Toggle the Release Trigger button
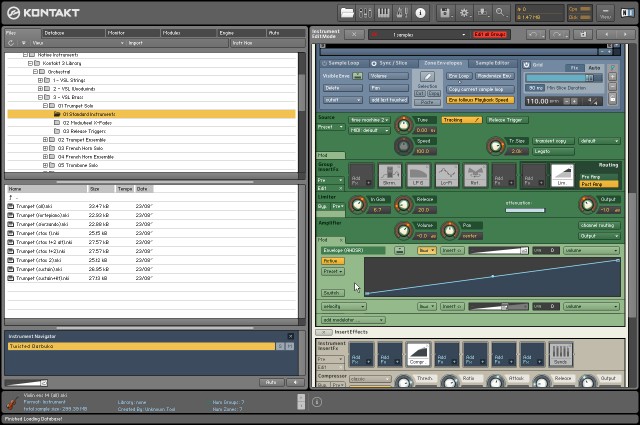The height and width of the screenshot is (425, 640). pyautogui.click(x=507, y=120)
